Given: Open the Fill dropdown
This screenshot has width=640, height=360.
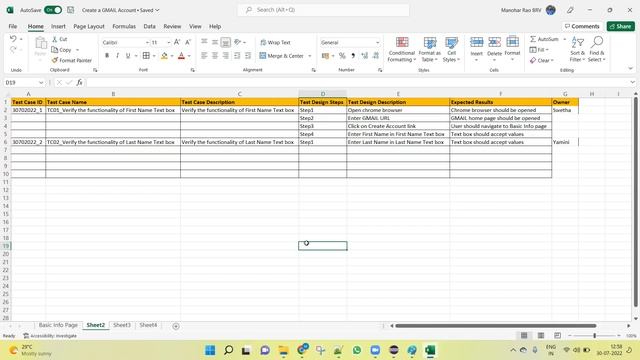Looking at the screenshot, I should [539, 50].
